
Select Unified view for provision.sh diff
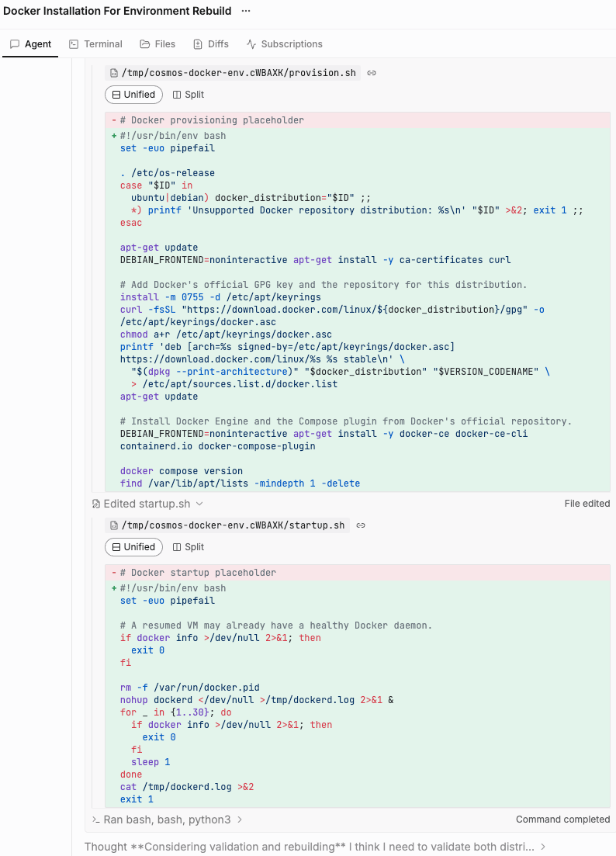[x=133, y=95]
